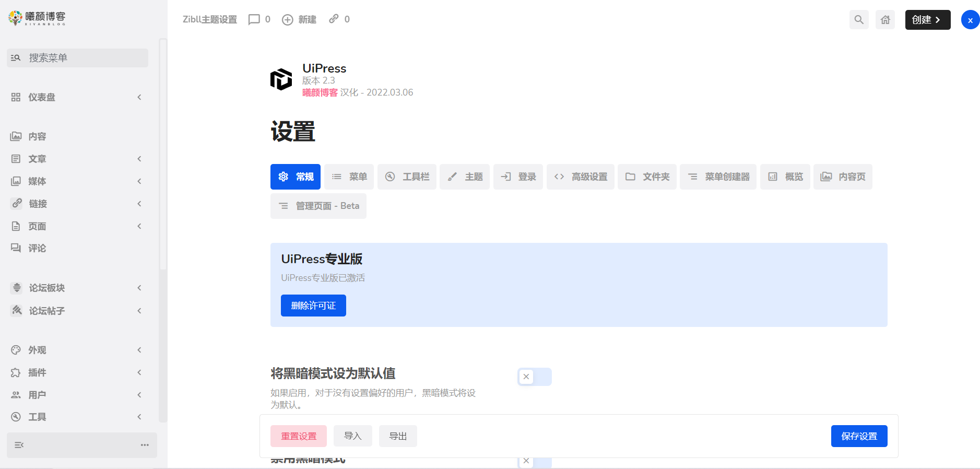Click the comments bubble icon in toolbar
Screen dimensions: 980x469
(x=254, y=20)
